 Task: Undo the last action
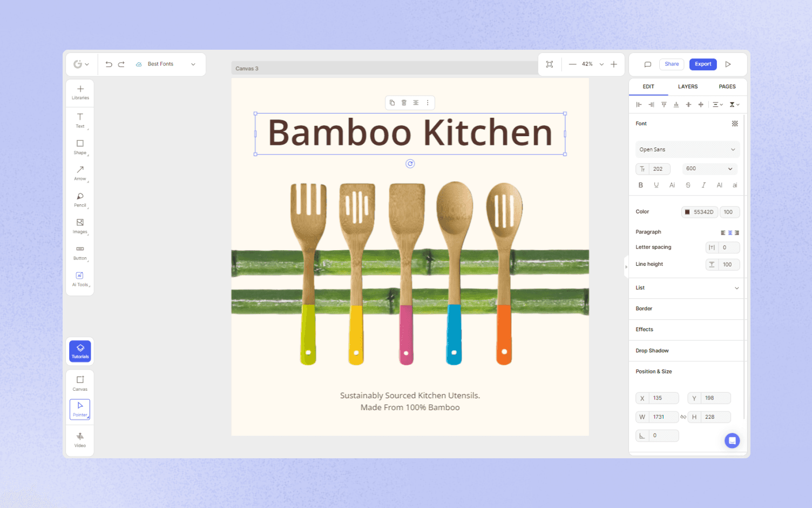[x=109, y=64]
